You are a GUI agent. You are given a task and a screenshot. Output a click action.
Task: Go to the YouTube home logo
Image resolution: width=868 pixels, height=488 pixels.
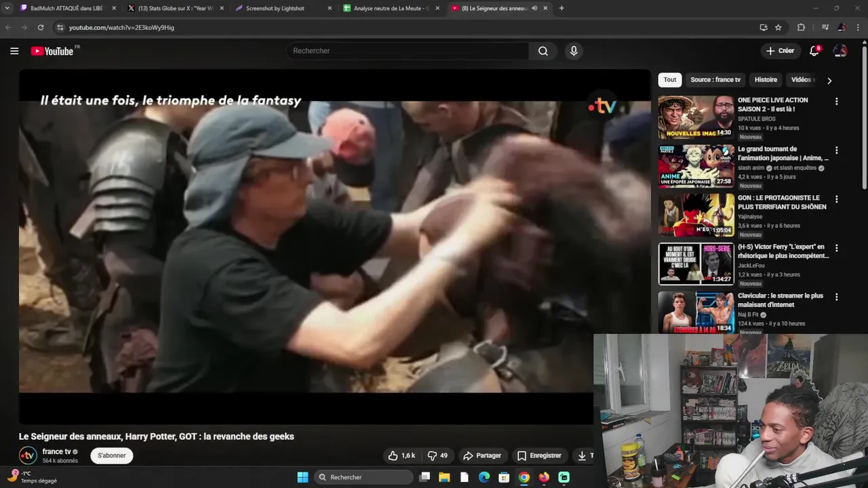[53, 51]
